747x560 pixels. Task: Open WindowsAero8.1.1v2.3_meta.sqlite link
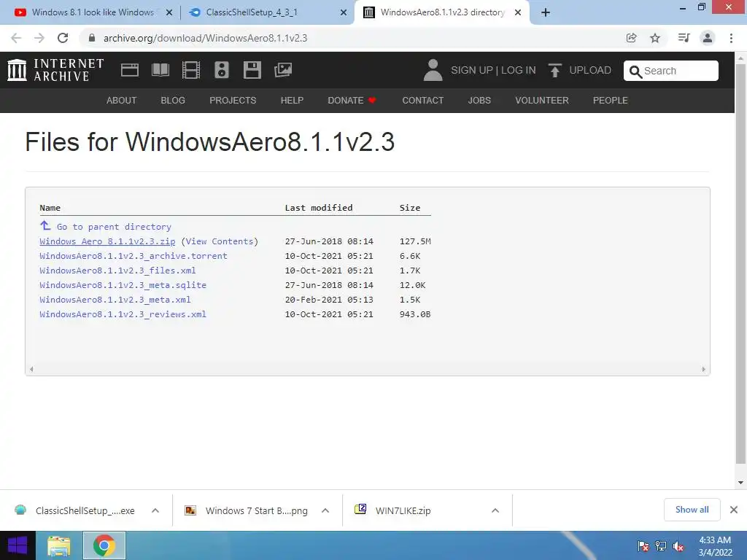click(123, 285)
